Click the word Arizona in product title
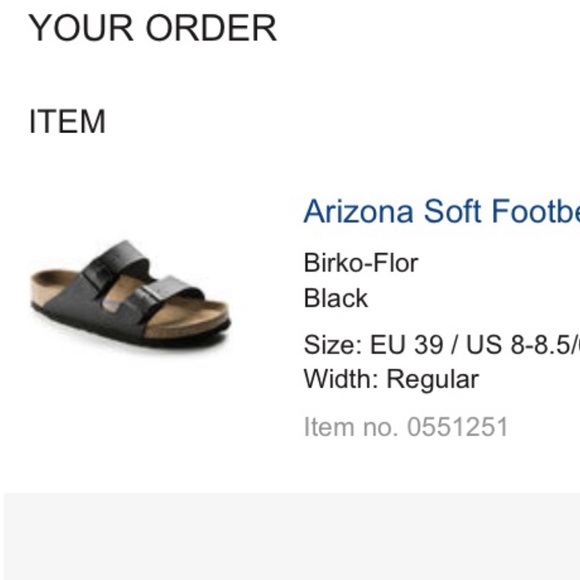 click(x=358, y=212)
